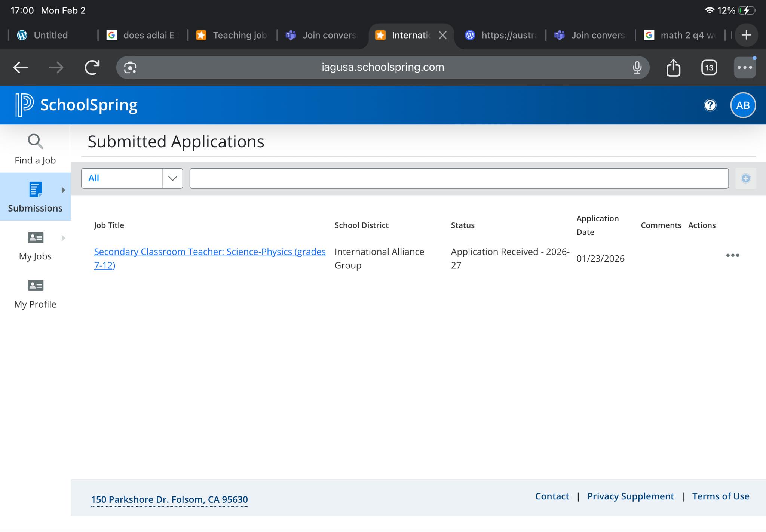Open the AB user avatar menu
The height and width of the screenshot is (532, 766).
click(743, 105)
